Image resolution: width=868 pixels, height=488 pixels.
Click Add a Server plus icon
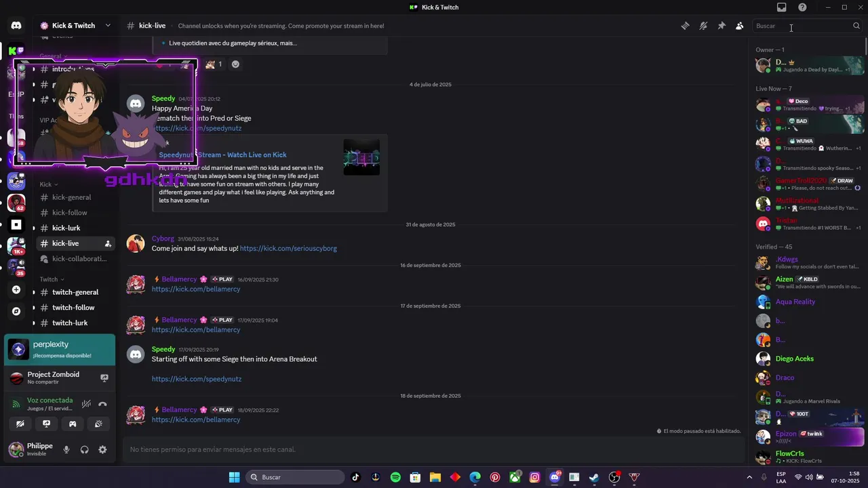(x=16, y=289)
